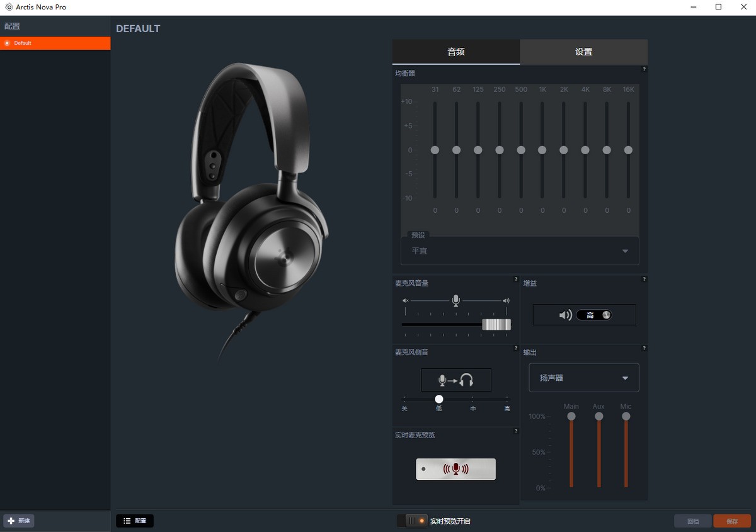Click the 125 Hz equalizer slider handle

coord(478,150)
